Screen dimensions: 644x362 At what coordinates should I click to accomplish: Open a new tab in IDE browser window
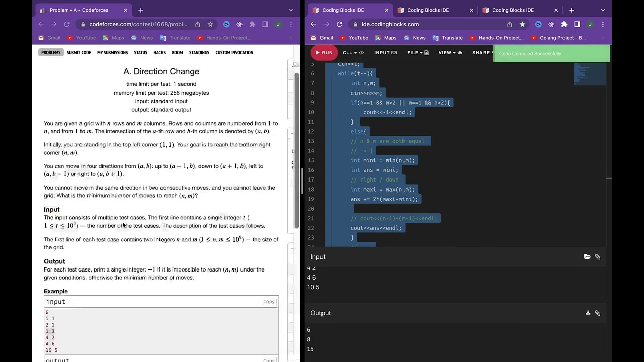pyautogui.click(x=572, y=10)
